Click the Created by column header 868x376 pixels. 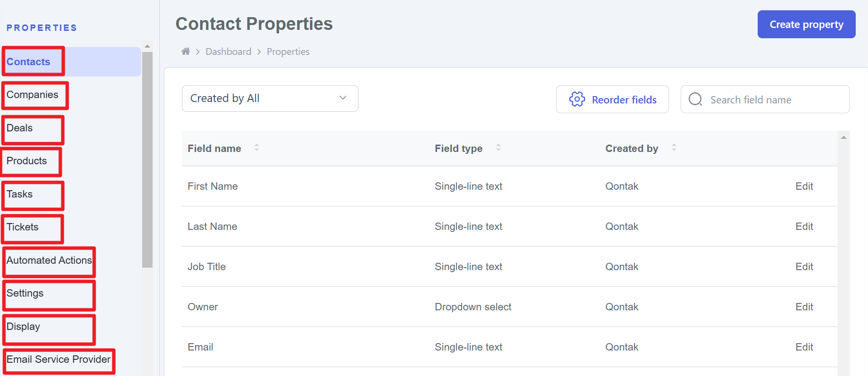tap(632, 149)
